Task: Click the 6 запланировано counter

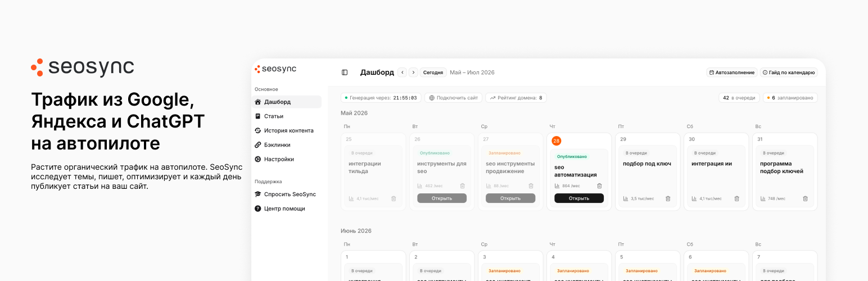Action: click(790, 98)
